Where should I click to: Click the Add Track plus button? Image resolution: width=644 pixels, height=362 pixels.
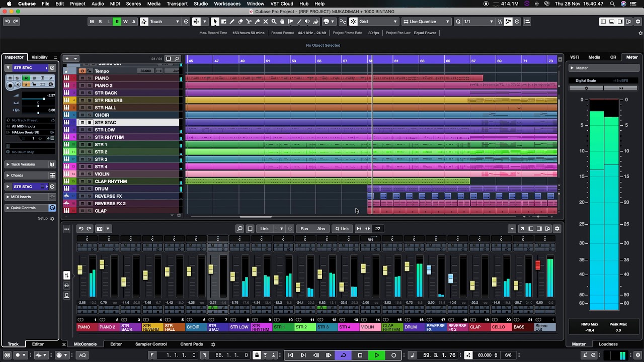[66, 59]
